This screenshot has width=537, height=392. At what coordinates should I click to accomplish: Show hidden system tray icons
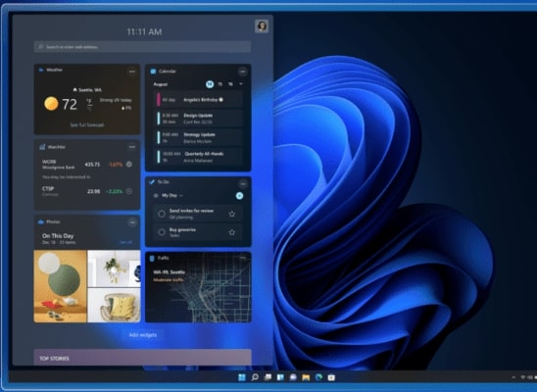[x=513, y=377]
